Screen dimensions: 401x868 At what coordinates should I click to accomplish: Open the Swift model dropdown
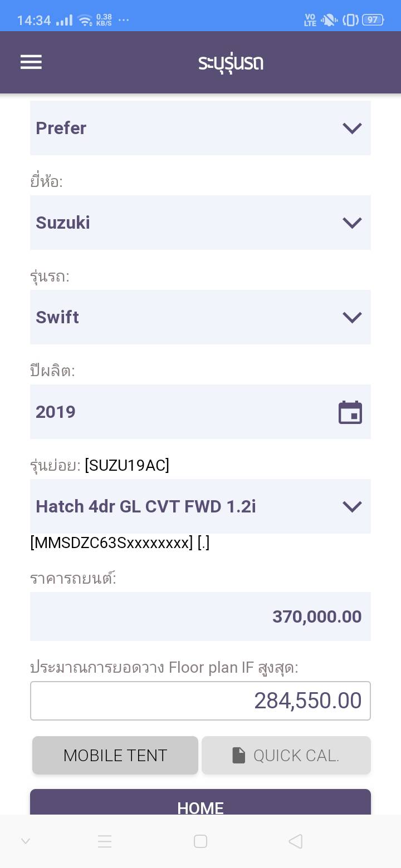point(200,317)
